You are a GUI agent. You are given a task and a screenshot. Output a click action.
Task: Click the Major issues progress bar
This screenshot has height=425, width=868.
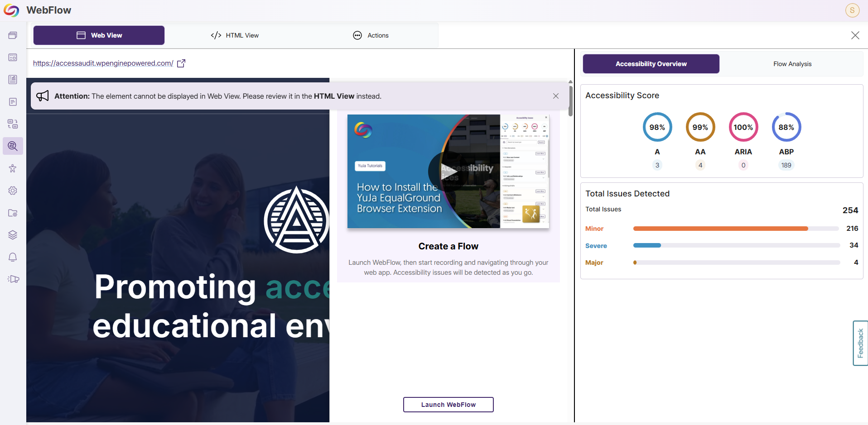pos(737,263)
